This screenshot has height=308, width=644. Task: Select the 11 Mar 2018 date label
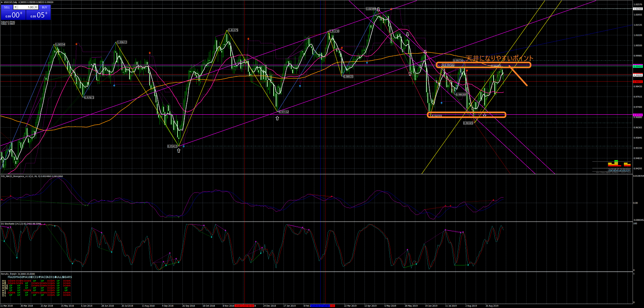[x=7, y=306]
